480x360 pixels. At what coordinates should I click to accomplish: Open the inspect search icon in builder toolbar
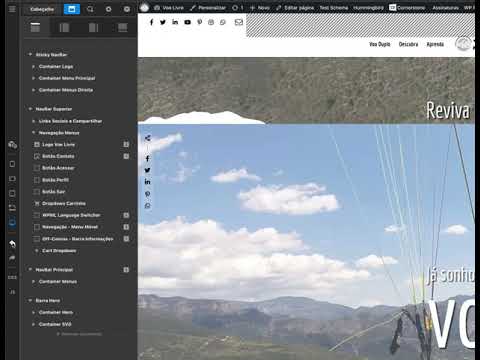click(x=90, y=9)
